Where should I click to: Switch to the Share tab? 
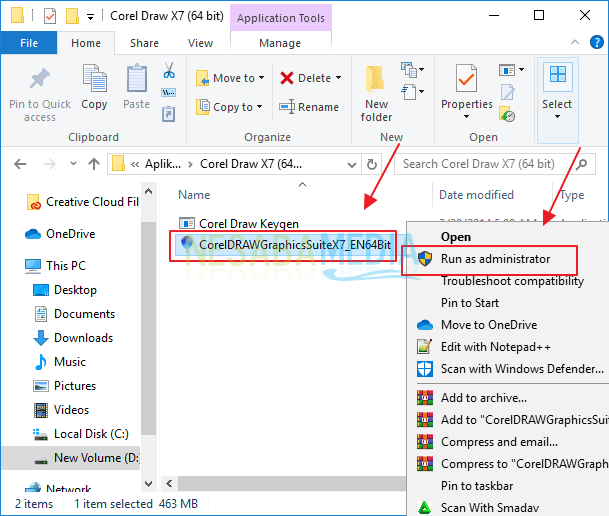pos(144,43)
